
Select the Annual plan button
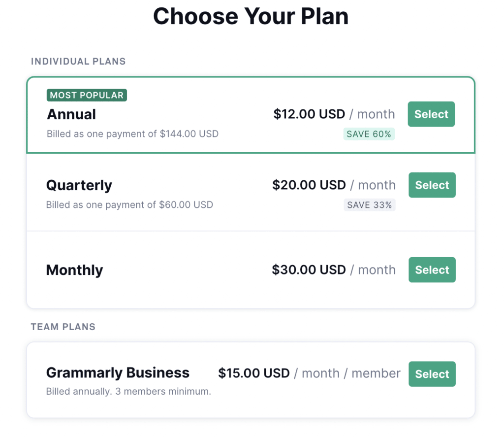click(x=431, y=114)
